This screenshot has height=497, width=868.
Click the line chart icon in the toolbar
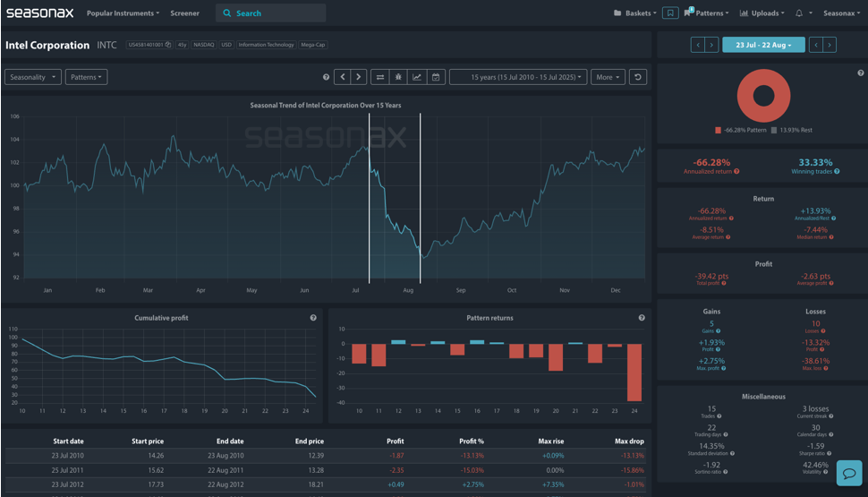(x=417, y=77)
